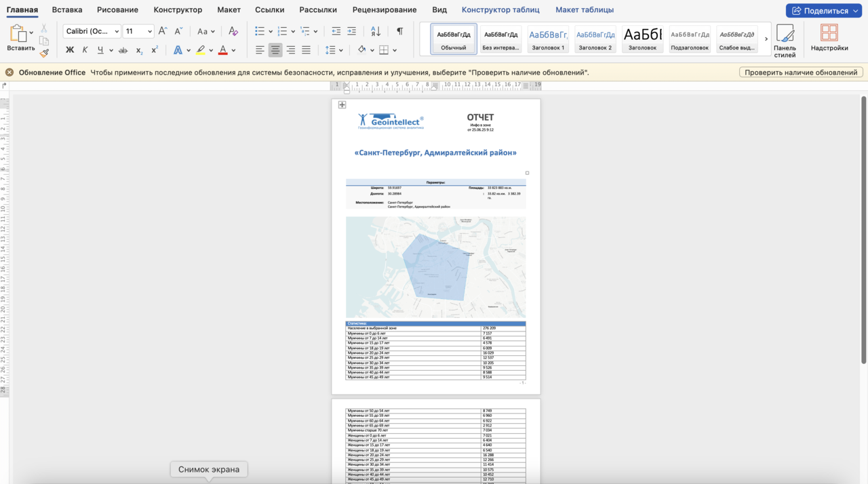Click the Sort A-Я icon
868x484 pixels.
376,31
